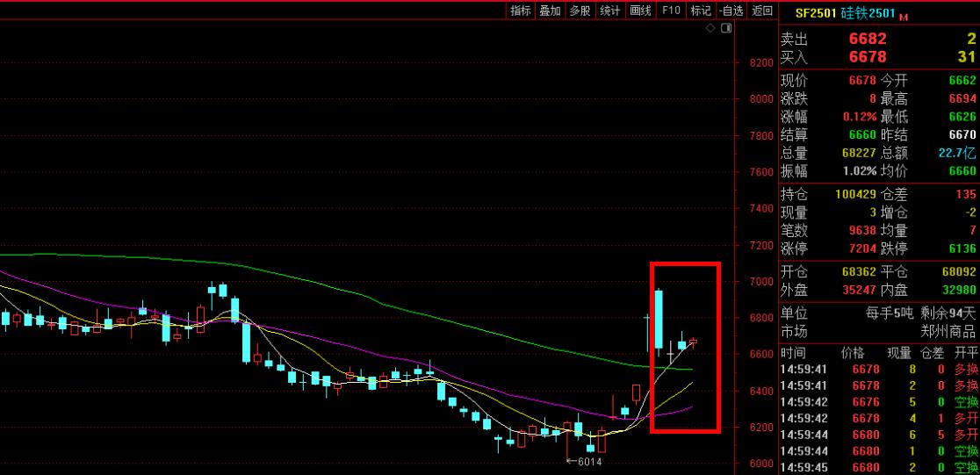The image size is (980, 475).
Task: Select 叠加 overlay in the toolbar
Action: click(550, 11)
